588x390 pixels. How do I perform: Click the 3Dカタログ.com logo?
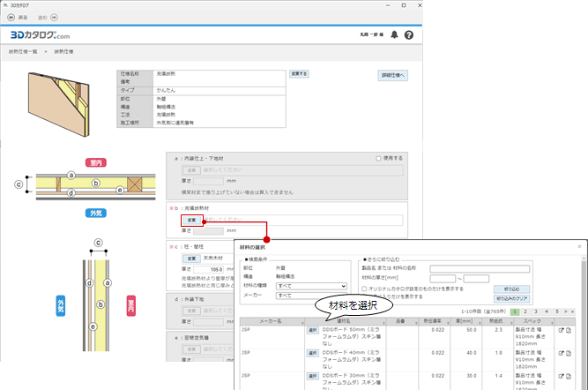pos(40,35)
